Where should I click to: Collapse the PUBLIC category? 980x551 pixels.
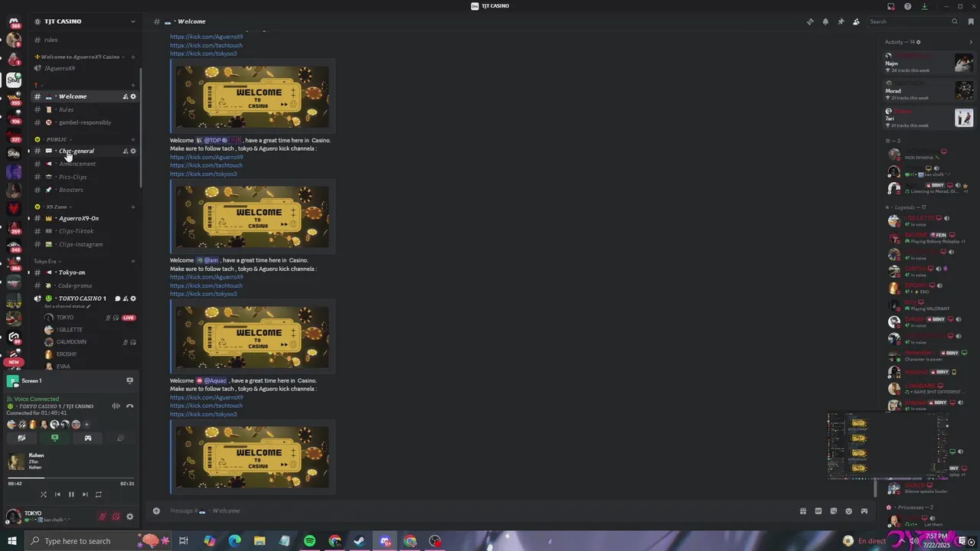pos(55,139)
